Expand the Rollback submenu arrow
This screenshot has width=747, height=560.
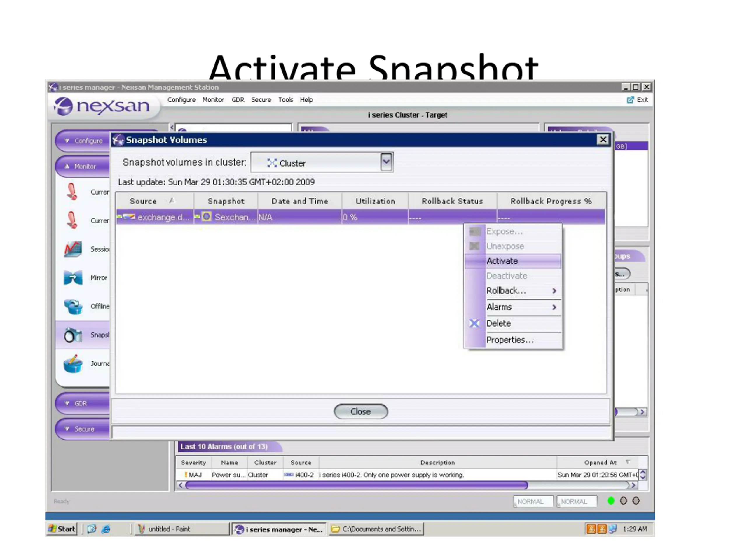pos(554,290)
